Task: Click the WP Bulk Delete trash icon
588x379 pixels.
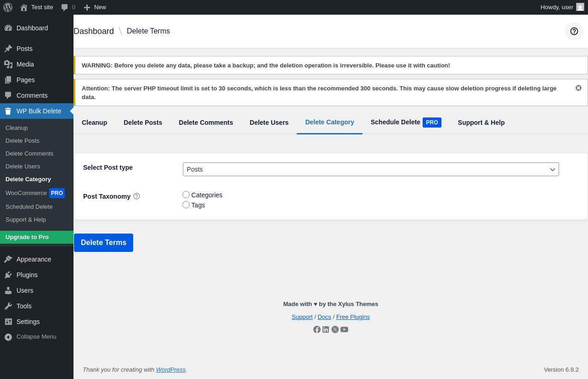Action: click(8, 111)
